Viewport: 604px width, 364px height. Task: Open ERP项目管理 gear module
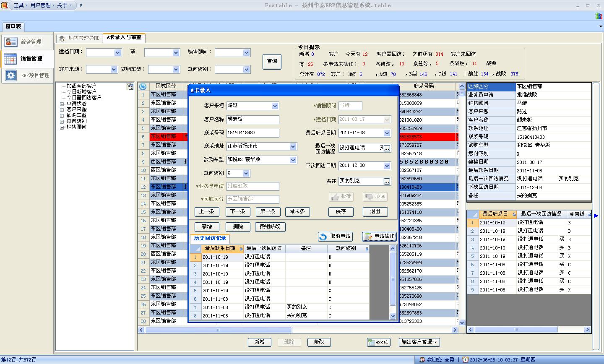click(x=27, y=75)
